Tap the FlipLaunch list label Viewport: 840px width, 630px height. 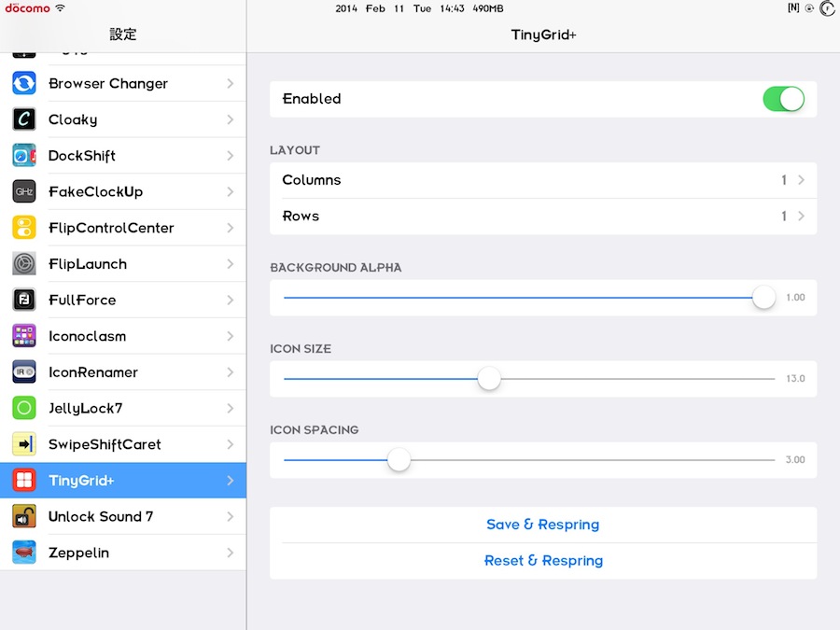(x=88, y=264)
